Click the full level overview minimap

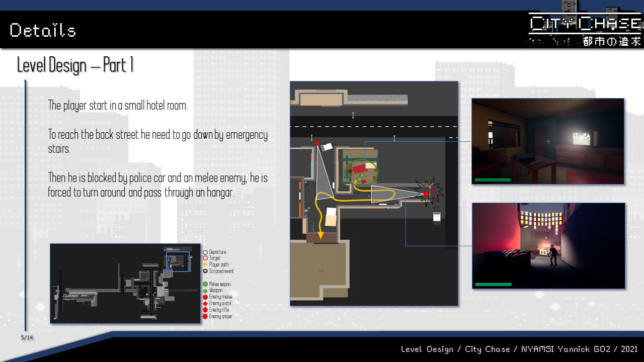click(x=125, y=284)
